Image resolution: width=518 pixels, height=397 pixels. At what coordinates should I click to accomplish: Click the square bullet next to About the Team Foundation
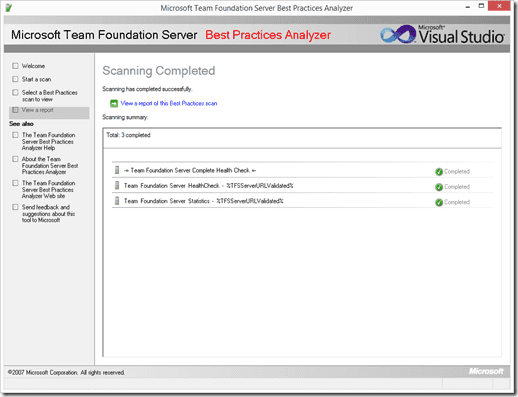point(15,159)
